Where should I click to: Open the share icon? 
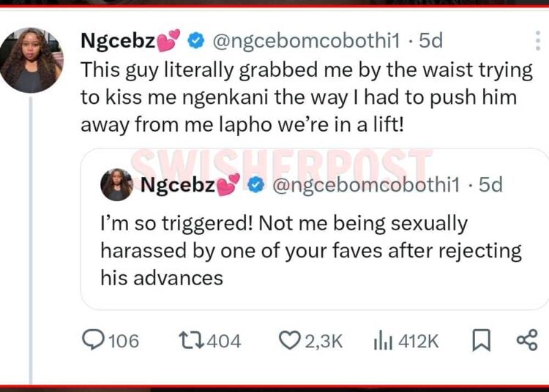coord(526,340)
